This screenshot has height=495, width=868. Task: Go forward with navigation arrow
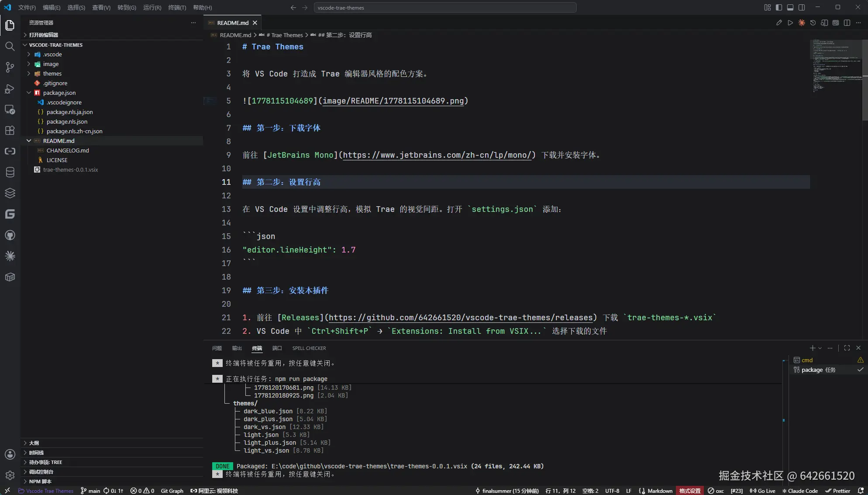pyautogui.click(x=305, y=7)
